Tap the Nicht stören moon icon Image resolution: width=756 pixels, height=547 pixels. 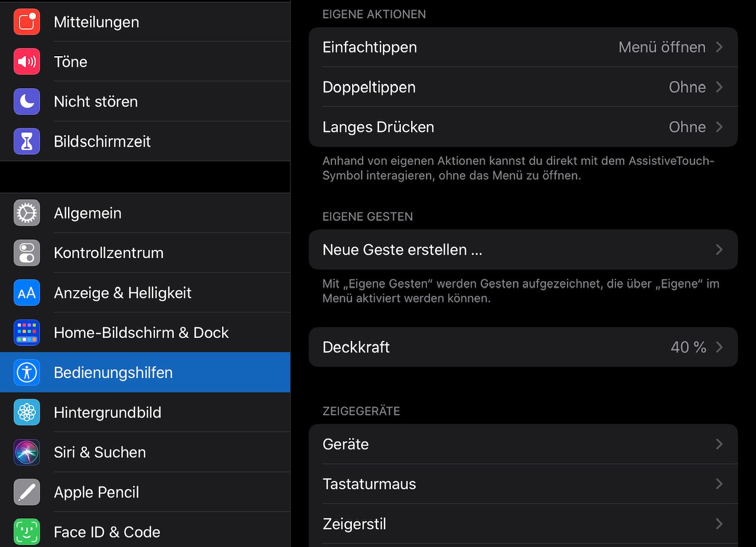[27, 102]
